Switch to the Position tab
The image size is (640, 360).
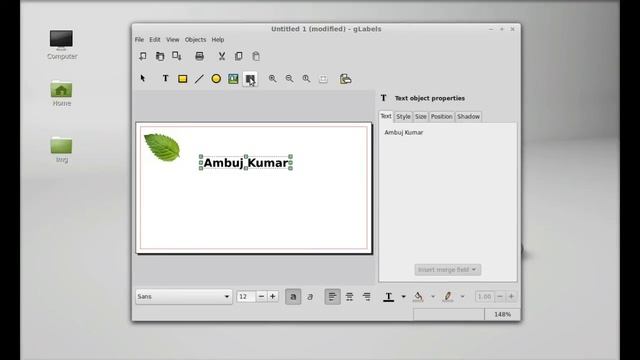[x=442, y=117]
